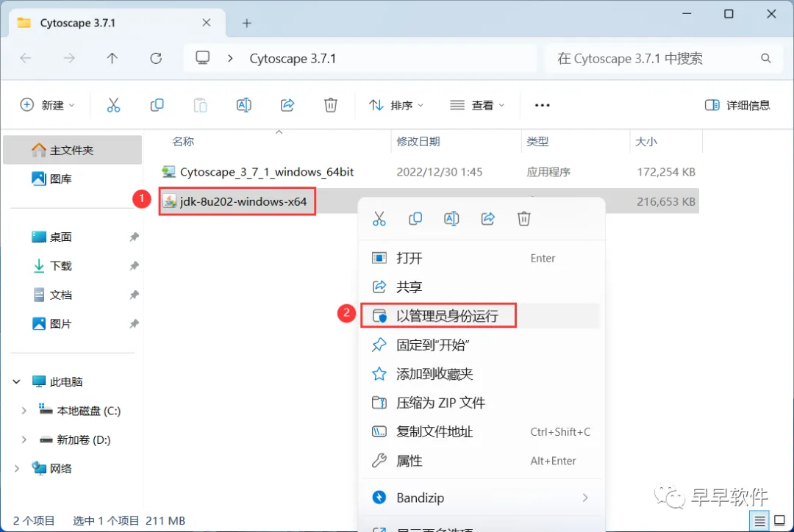
Task: Click Copy icon in the context menu
Action: click(x=415, y=219)
